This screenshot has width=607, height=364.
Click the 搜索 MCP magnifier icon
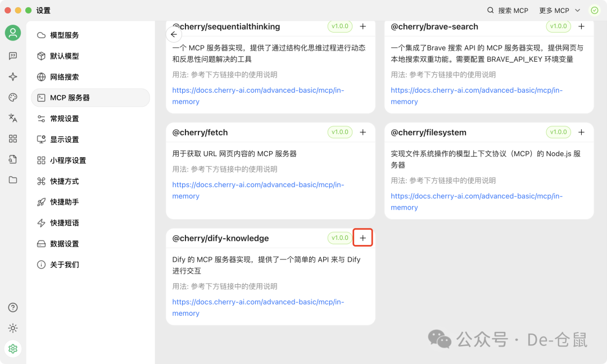click(x=490, y=10)
